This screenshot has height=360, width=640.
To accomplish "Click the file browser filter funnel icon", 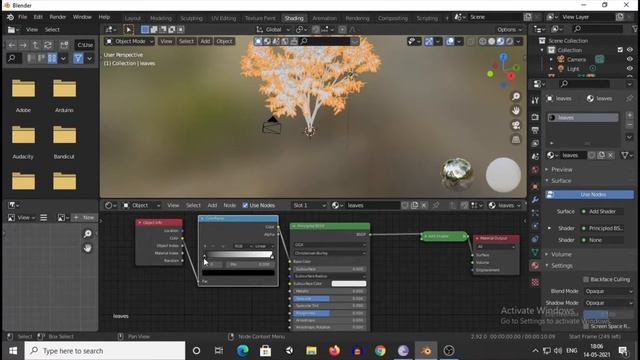I will (x=78, y=58).
